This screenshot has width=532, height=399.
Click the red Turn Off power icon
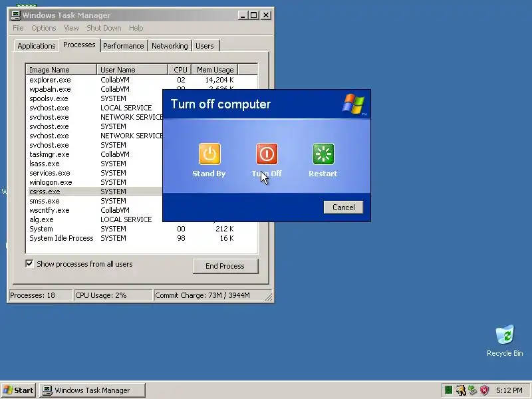(x=267, y=154)
